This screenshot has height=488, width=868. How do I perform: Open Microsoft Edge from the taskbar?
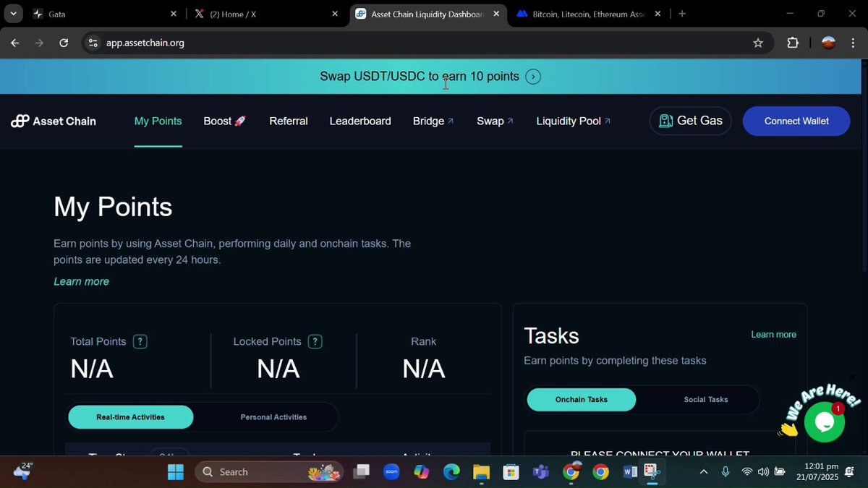(451, 472)
